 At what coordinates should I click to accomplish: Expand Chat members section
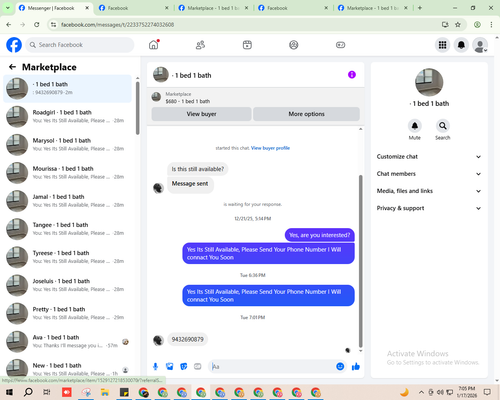coord(429,174)
